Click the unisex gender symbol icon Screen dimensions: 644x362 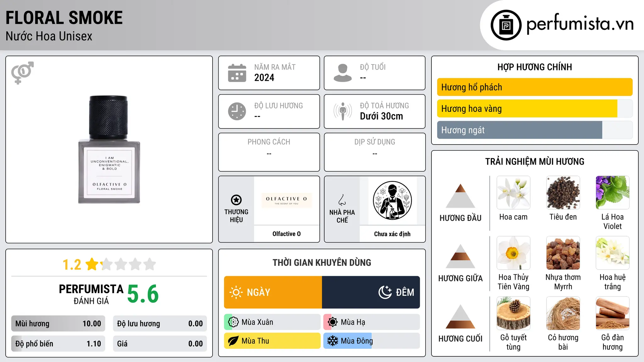(22, 73)
